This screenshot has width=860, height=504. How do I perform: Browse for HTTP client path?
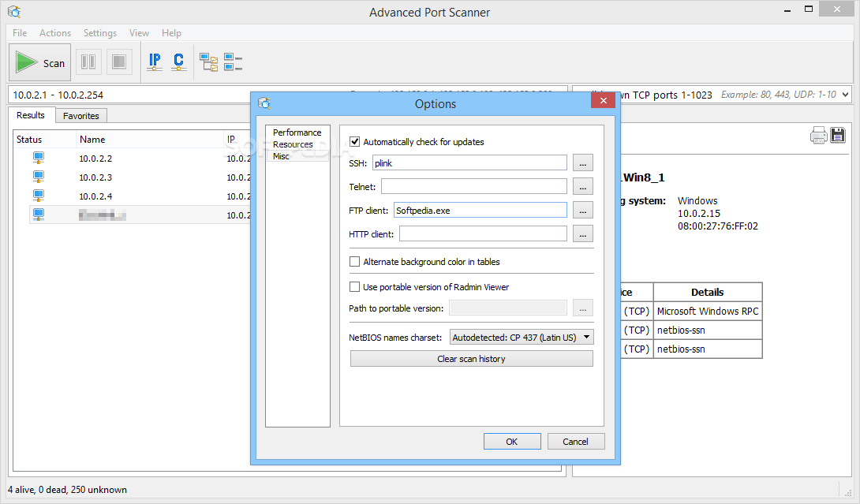pos(582,233)
